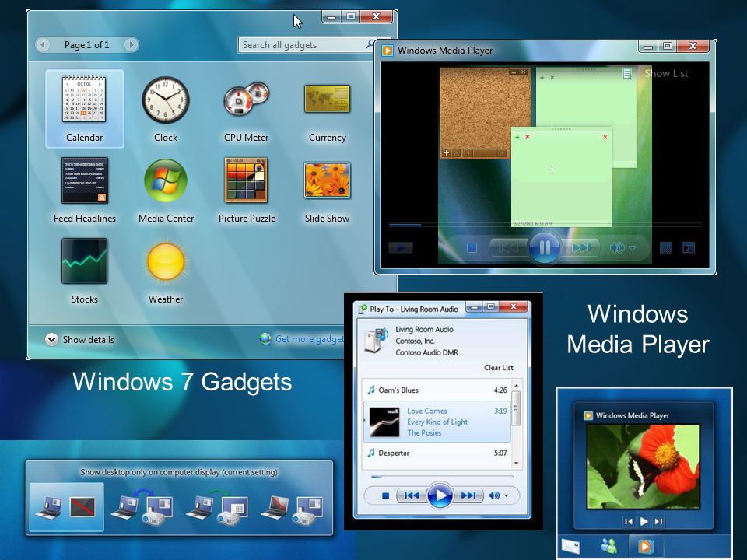Select Oam's Blues track
The width and height of the screenshot is (747, 560).
(x=436, y=390)
